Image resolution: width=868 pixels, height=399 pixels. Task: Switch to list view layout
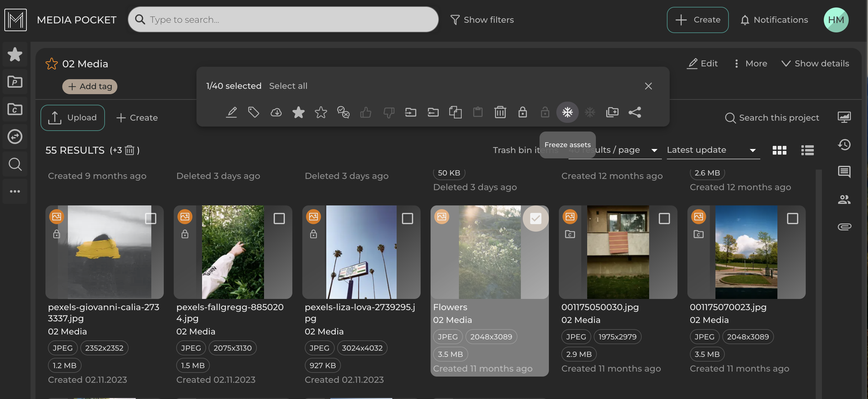(807, 150)
